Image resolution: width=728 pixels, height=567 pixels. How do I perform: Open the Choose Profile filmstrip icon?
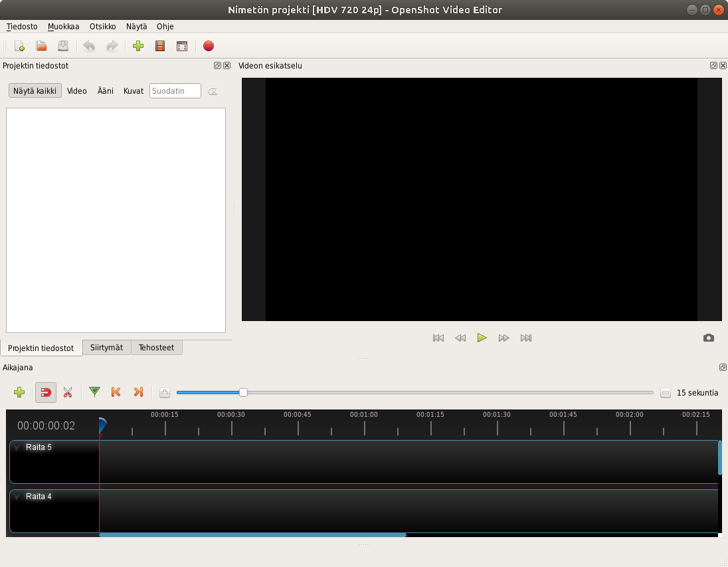pos(160,46)
